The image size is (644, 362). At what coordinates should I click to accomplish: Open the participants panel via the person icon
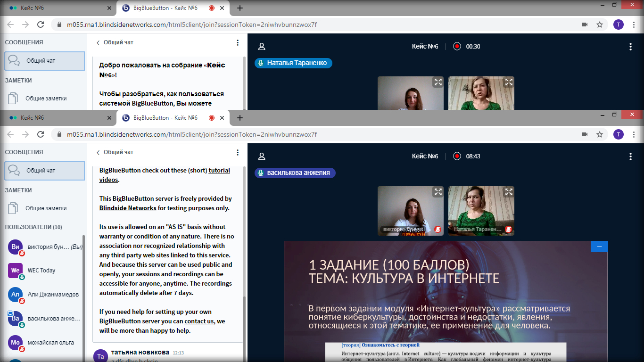262,156
